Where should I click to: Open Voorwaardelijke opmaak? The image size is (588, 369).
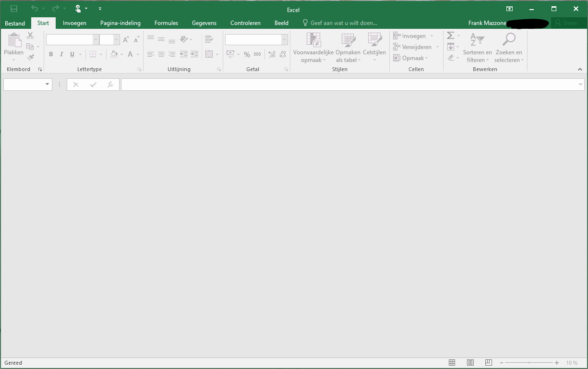[x=313, y=48]
